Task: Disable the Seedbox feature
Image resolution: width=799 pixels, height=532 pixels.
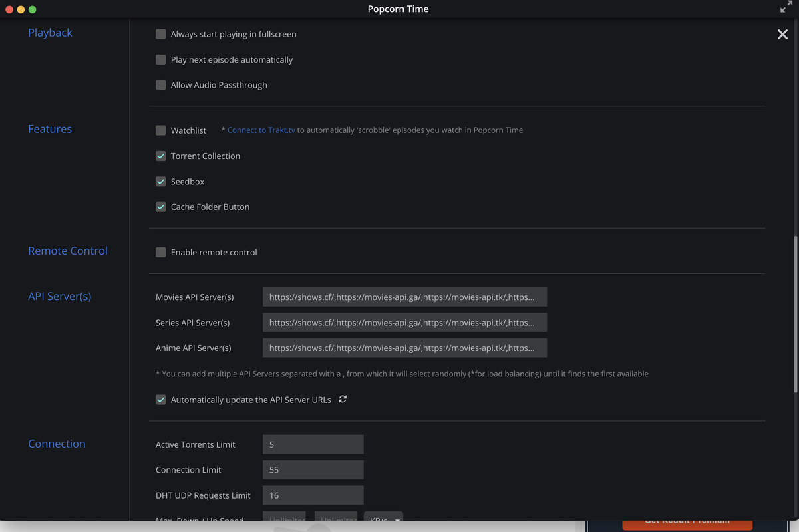Action: 161,182
